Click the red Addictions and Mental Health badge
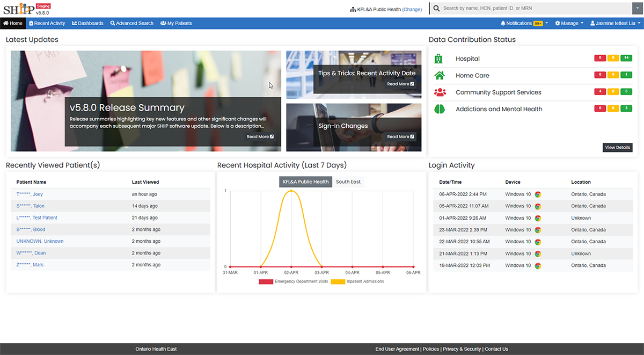The width and height of the screenshot is (644, 355). point(601,108)
